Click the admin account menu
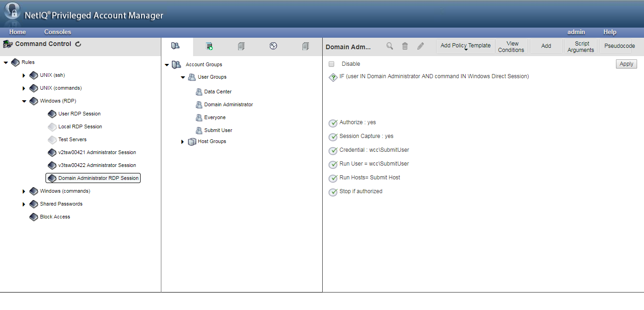The image size is (644, 310). tap(576, 32)
